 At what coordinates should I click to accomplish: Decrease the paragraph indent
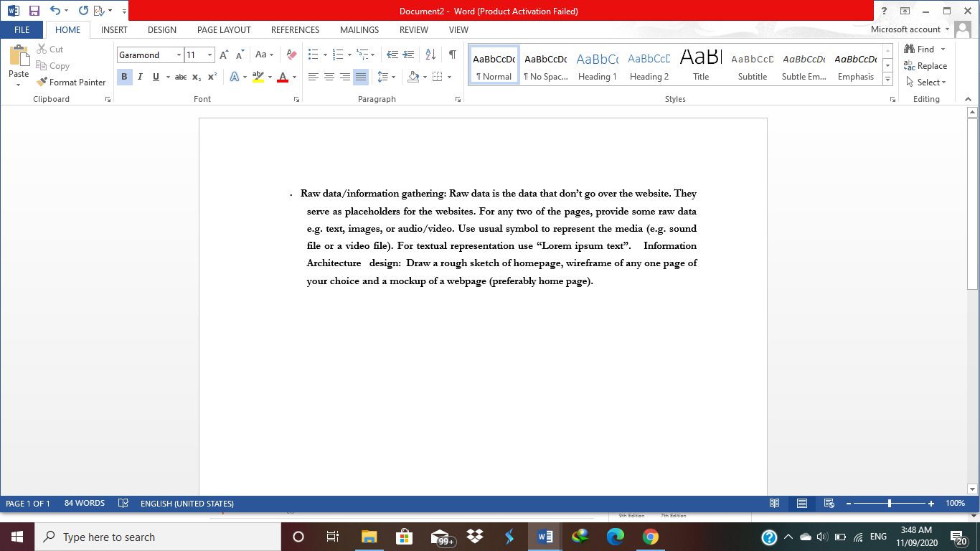click(392, 55)
